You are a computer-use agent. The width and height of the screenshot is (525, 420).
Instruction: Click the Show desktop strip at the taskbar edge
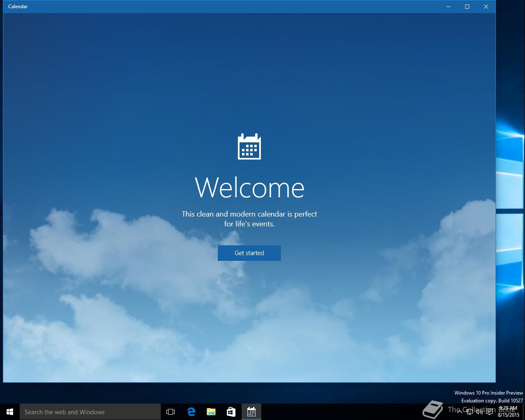(x=524, y=412)
